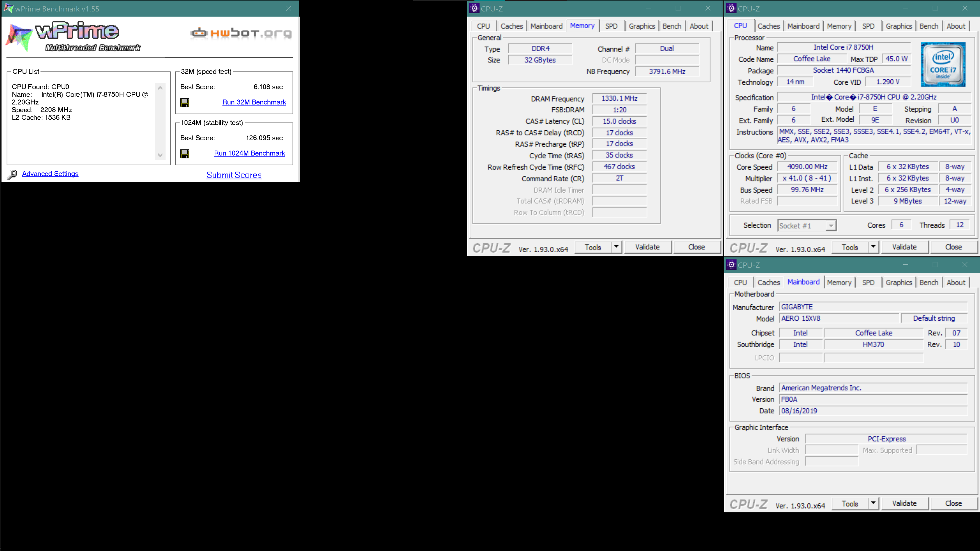Click the Close button in the CPU window
The image size is (980, 551).
point(954,247)
